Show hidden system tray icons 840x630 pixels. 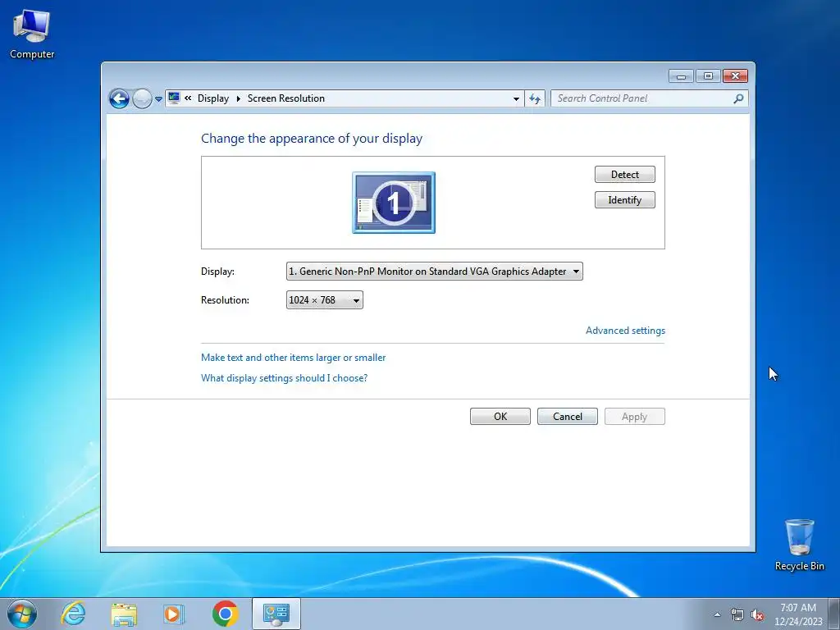point(717,614)
